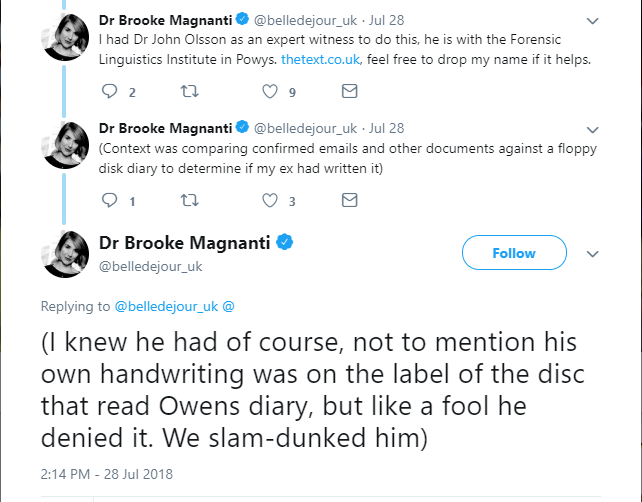This screenshot has height=502, width=642.
Task: Click the Follow button
Action: point(514,253)
